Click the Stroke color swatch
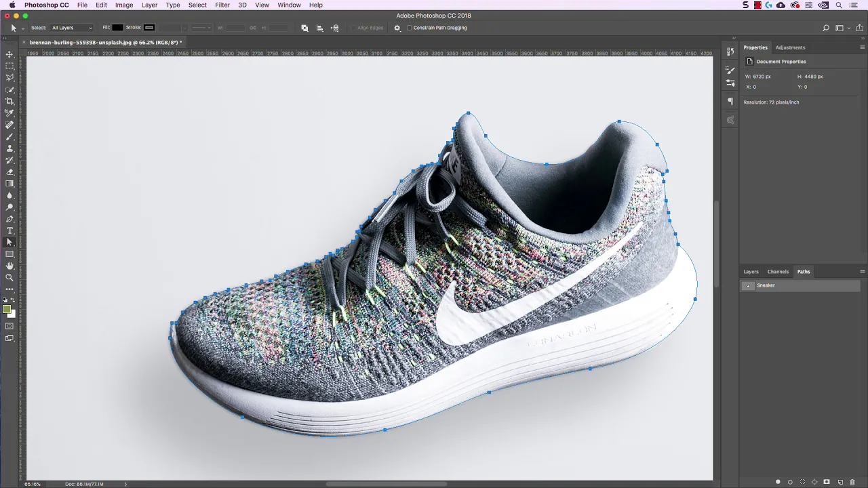Viewport: 868px width, 488px height. point(149,28)
